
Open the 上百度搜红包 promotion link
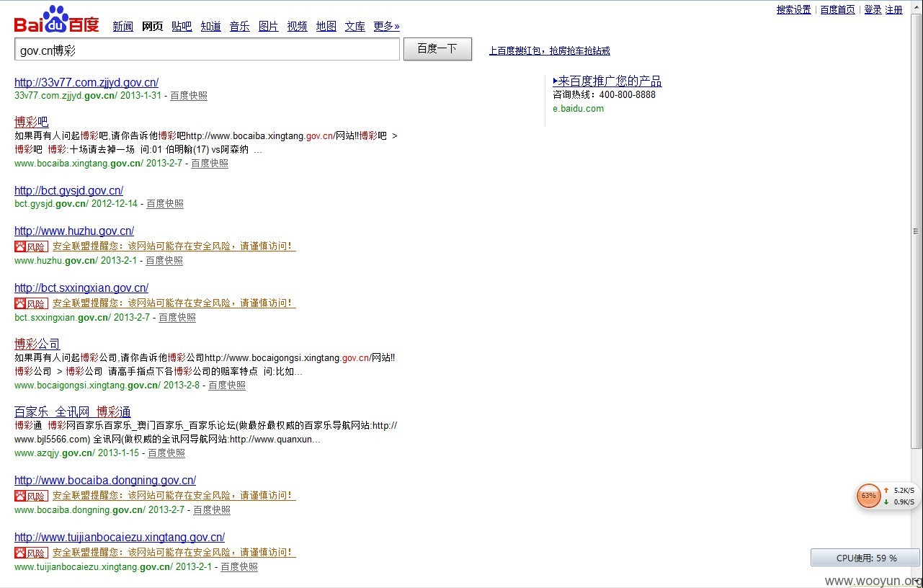pyautogui.click(x=549, y=51)
